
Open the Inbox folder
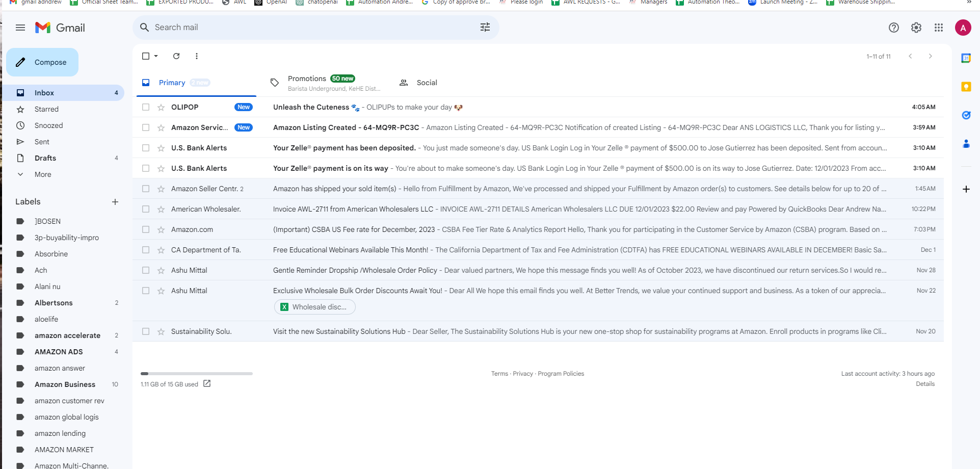click(x=63, y=93)
